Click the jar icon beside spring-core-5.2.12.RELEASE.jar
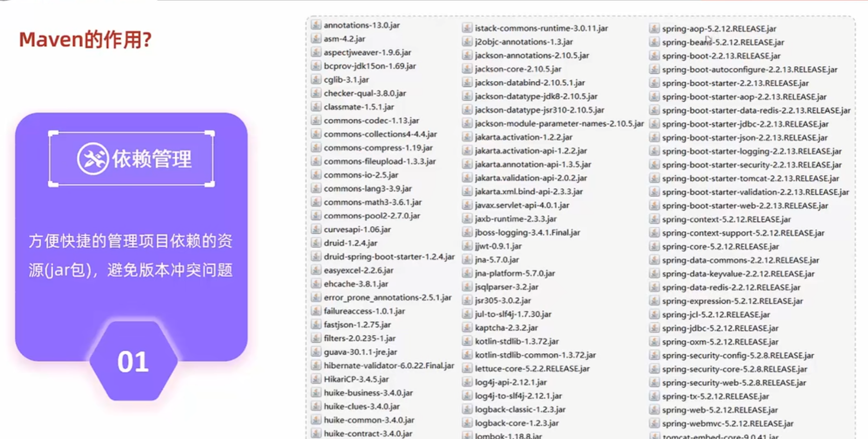Screen dimensions: 868x439 pyautogui.click(x=654, y=246)
